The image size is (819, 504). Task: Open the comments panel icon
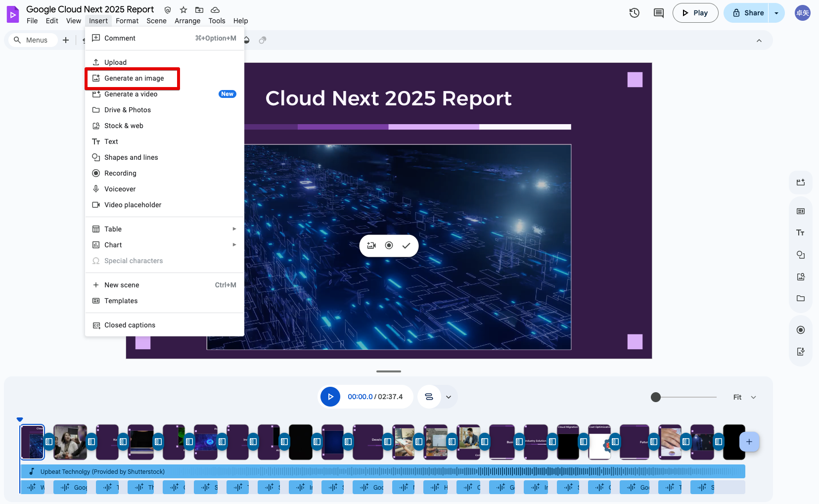pyautogui.click(x=658, y=13)
